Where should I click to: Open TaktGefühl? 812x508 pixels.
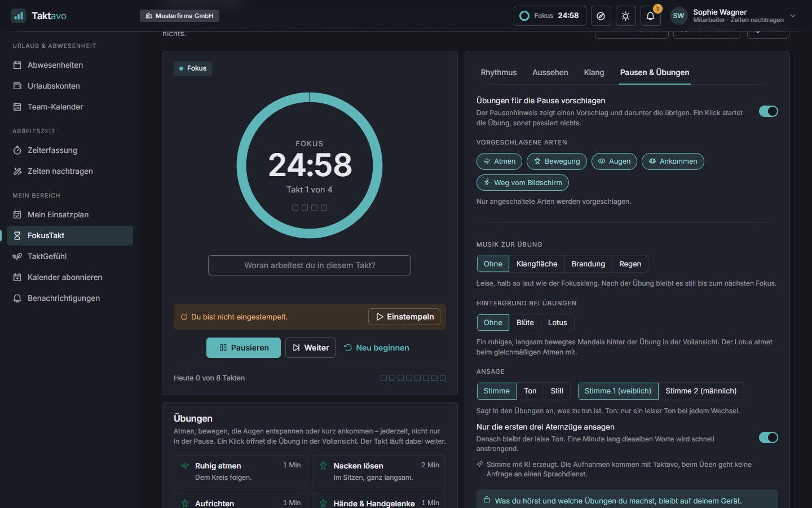pyautogui.click(x=70, y=256)
